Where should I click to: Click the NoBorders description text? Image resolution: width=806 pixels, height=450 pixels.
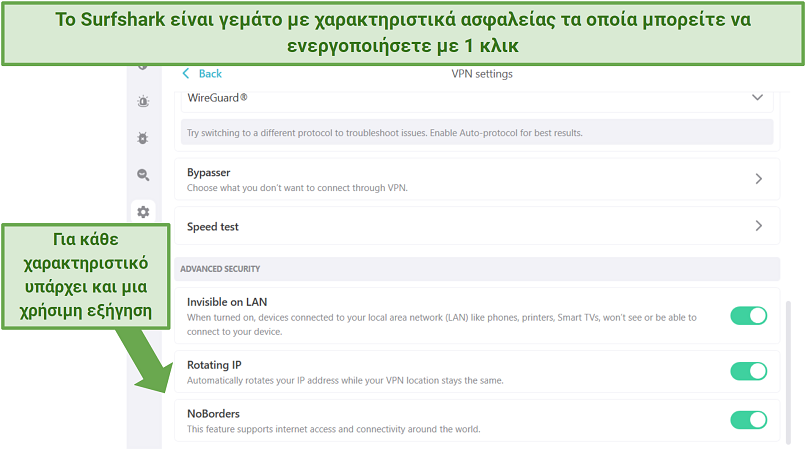point(334,429)
